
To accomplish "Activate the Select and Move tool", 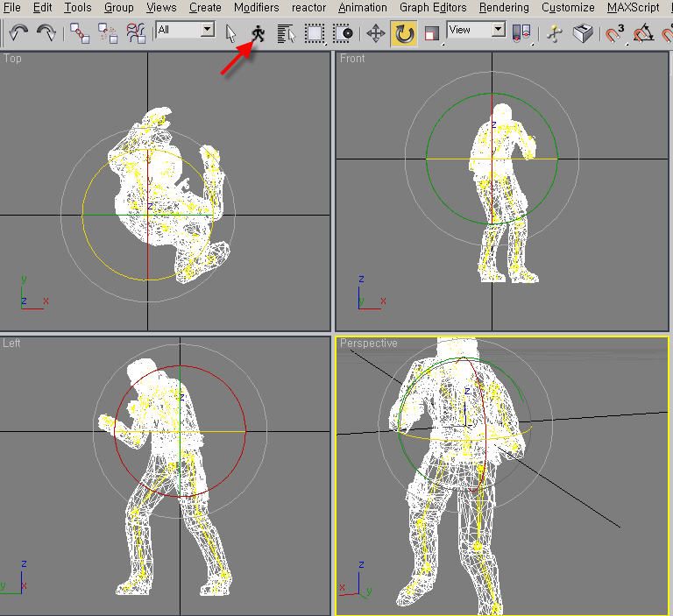I will (x=376, y=33).
